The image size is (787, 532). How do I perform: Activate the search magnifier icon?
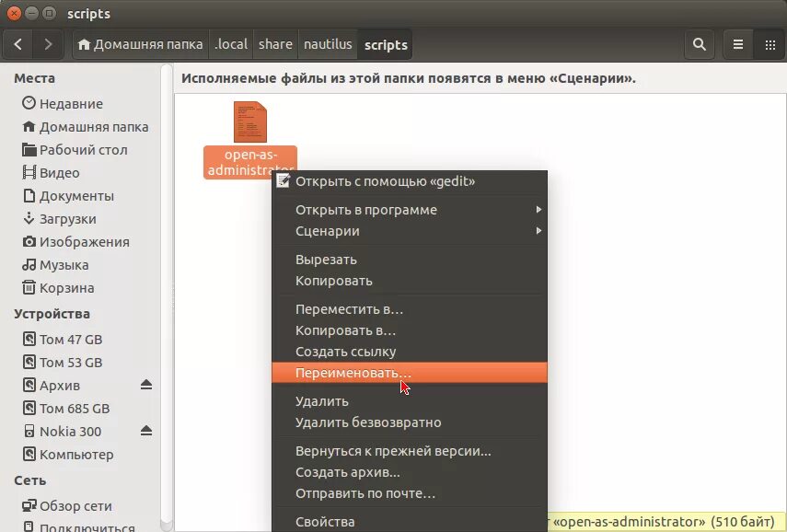tap(699, 43)
